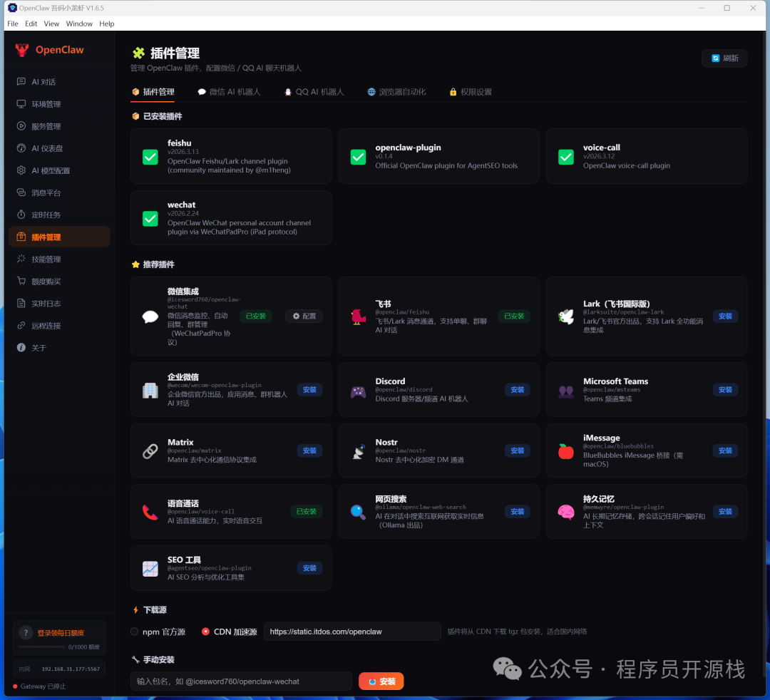Viewport: 770px width, 700px height.
Task: Install the Microsoft Teams plugin
Action: click(x=725, y=389)
